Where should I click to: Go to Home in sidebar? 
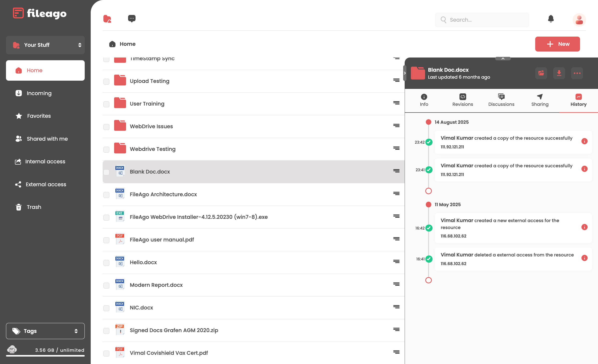click(x=45, y=70)
